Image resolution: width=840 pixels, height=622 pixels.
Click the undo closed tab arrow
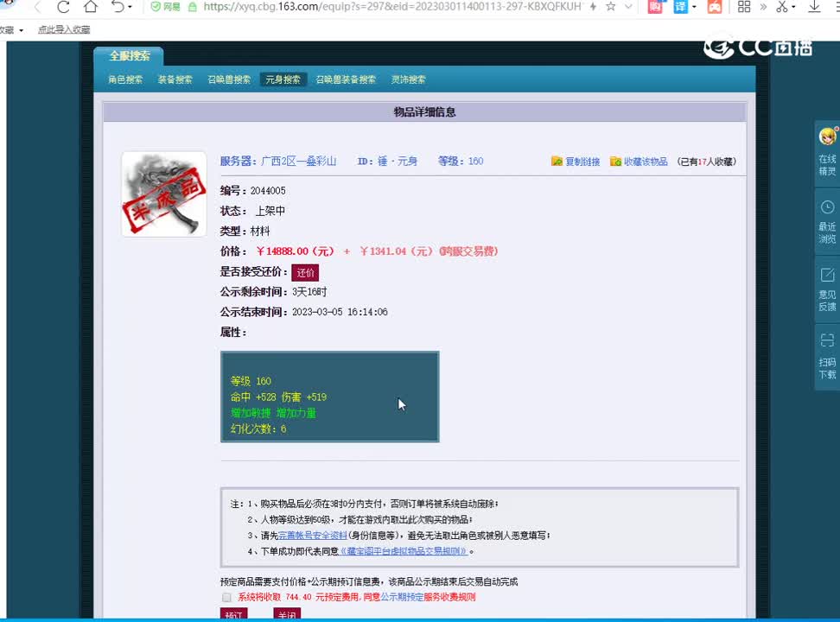point(118,6)
